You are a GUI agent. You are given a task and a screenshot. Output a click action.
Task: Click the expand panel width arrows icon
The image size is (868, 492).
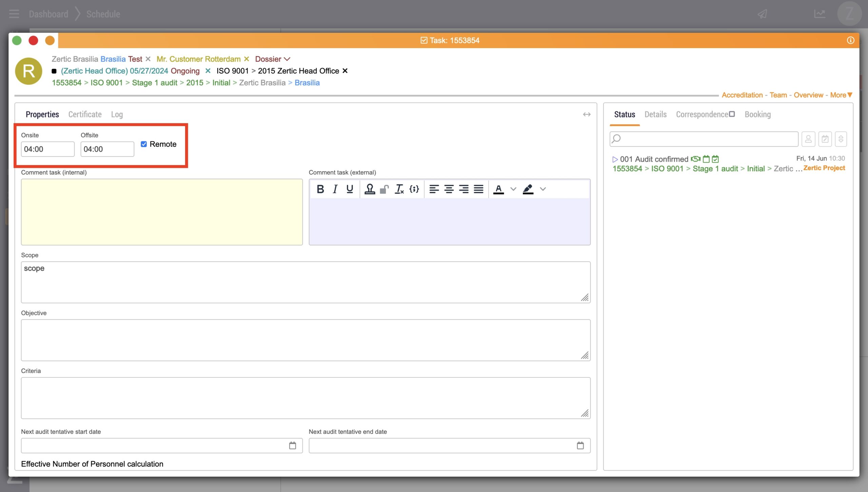pos(587,115)
